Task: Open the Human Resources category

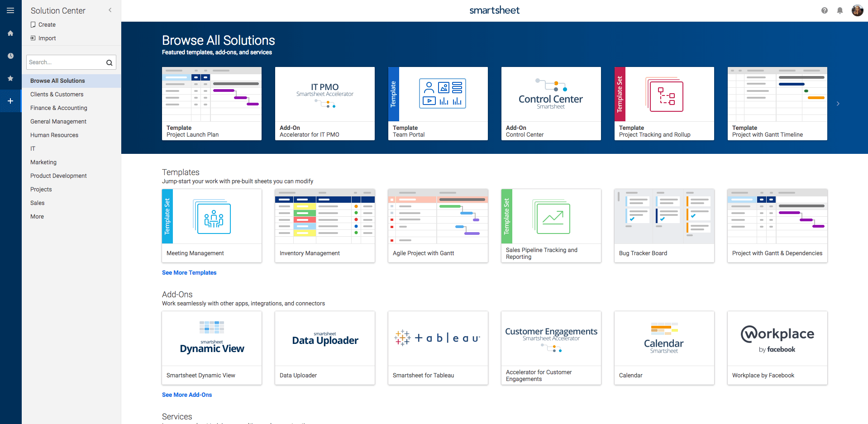Action: click(x=54, y=135)
